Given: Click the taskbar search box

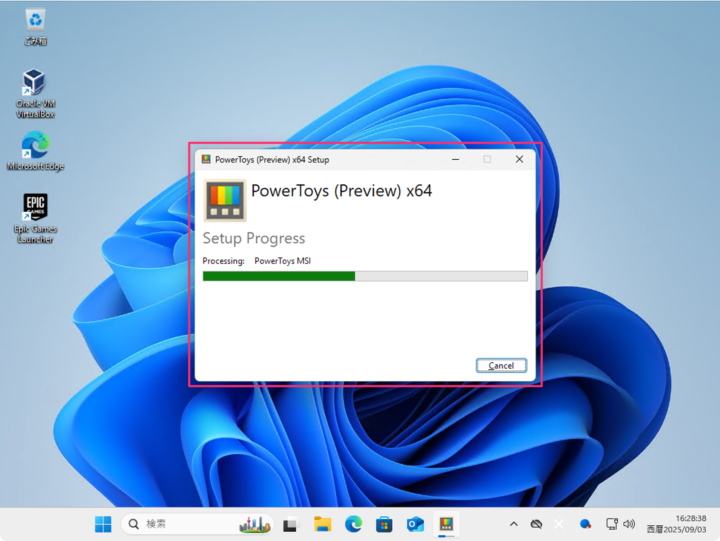Looking at the screenshot, I should tap(197, 524).
